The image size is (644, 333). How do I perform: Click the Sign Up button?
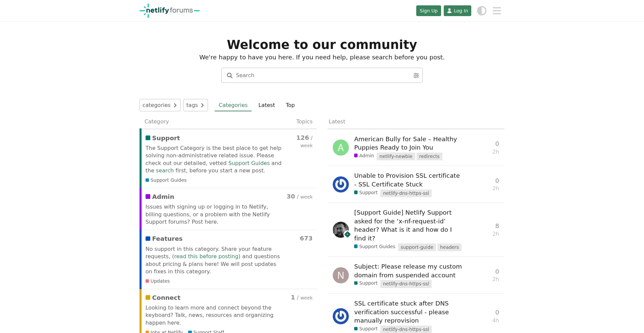tap(429, 11)
